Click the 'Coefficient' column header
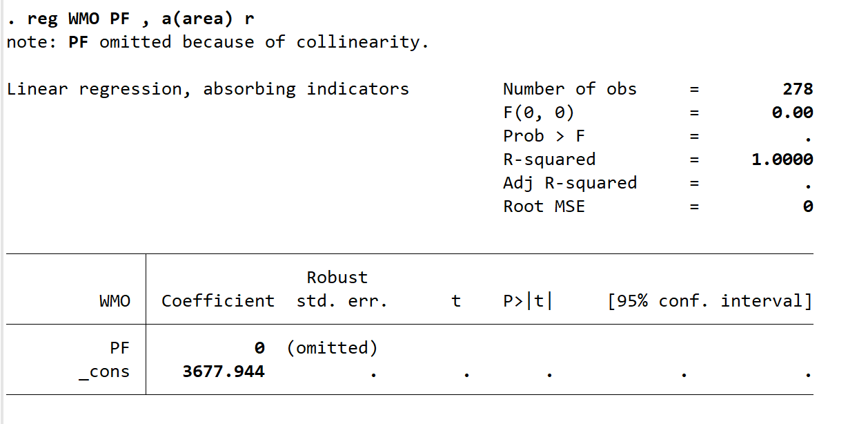868x424 pixels. 218,301
